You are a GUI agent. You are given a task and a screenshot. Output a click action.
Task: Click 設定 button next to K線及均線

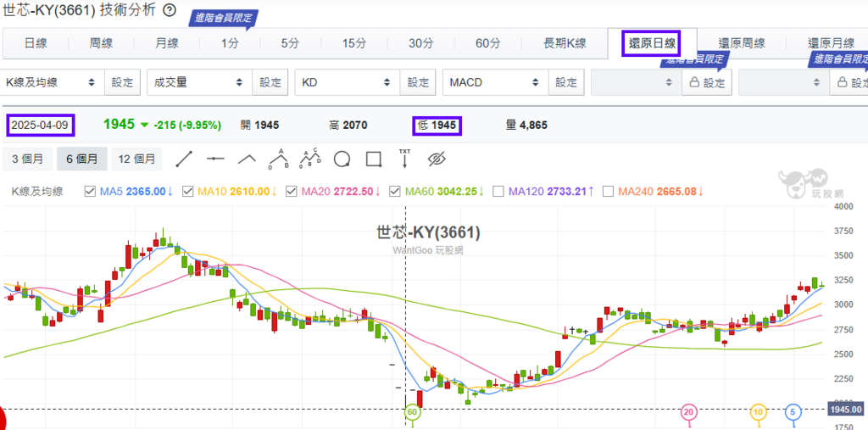click(x=122, y=82)
